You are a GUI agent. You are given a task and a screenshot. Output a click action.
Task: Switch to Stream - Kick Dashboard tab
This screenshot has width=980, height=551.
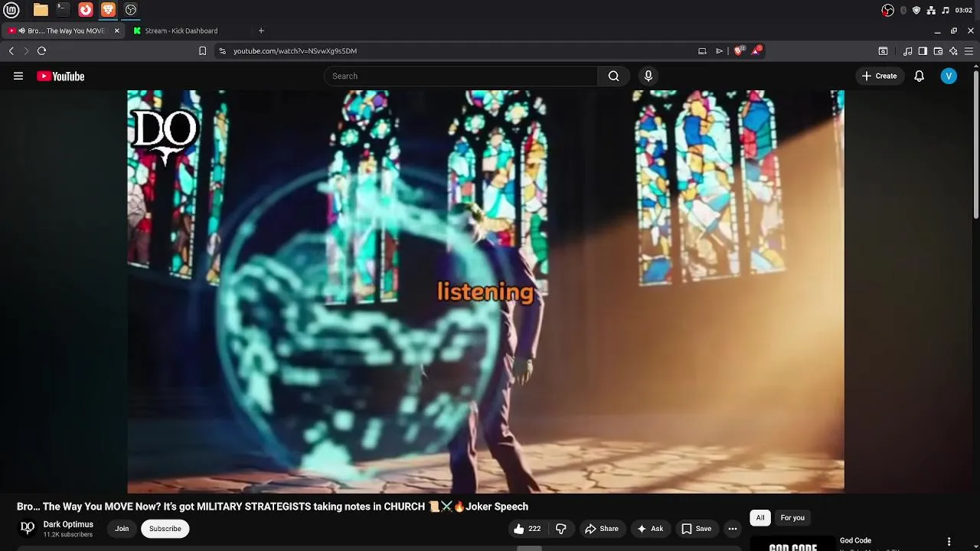pyautogui.click(x=181, y=31)
